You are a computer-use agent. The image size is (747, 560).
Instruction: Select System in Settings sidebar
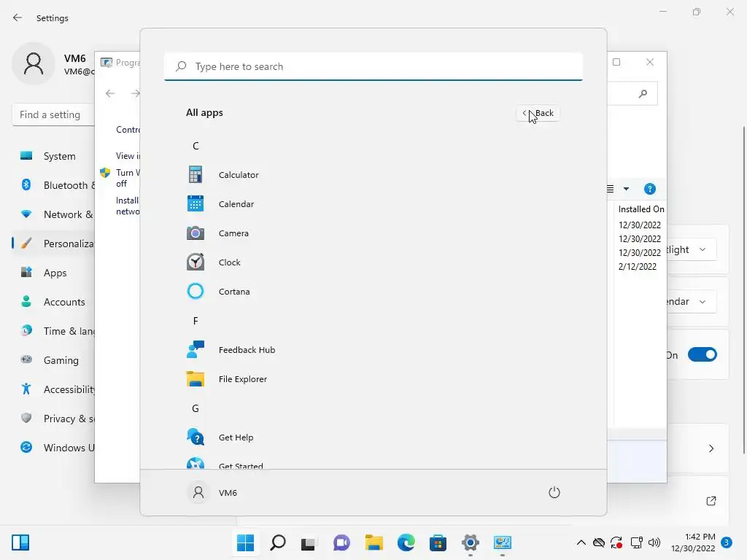click(x=53, y=156)
